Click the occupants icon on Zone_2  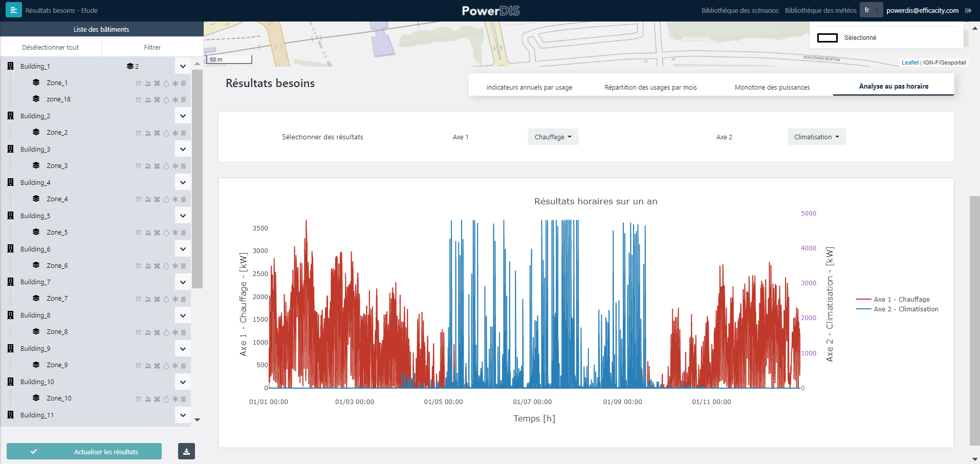148,133
